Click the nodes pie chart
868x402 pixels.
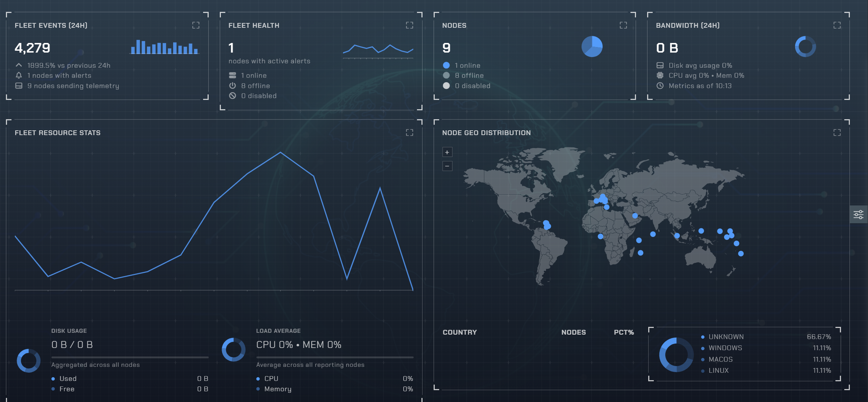(592, 47)
